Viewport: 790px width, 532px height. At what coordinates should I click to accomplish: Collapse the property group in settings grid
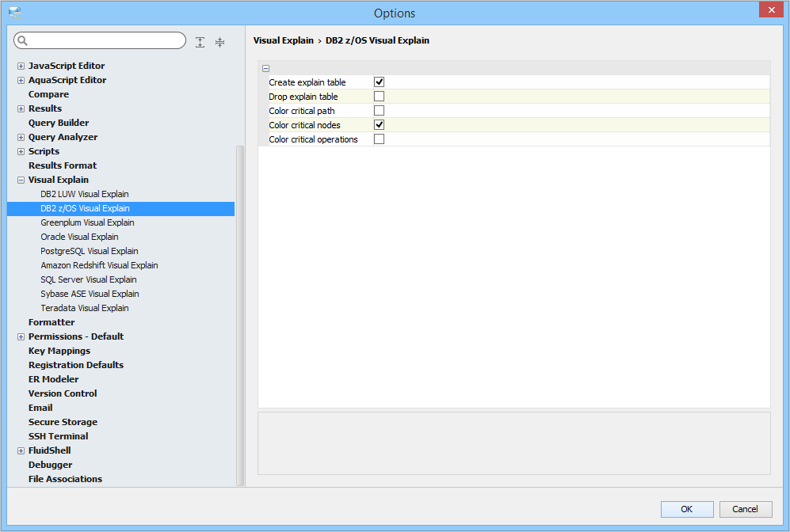[266, 68]
